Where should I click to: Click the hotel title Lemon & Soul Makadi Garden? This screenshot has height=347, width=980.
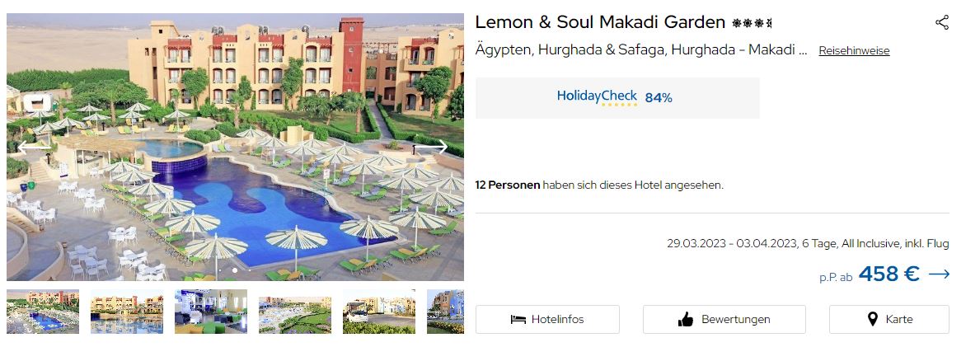[600, 22]
